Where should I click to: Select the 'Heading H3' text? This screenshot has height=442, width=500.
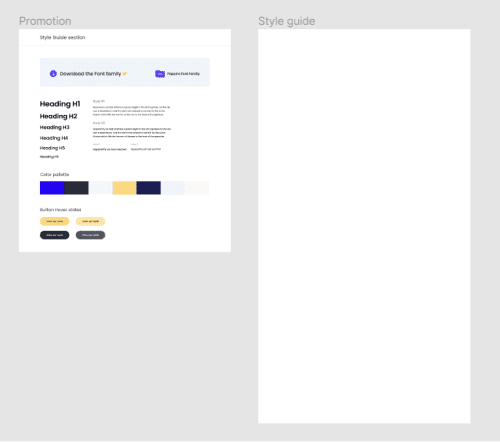55,127
